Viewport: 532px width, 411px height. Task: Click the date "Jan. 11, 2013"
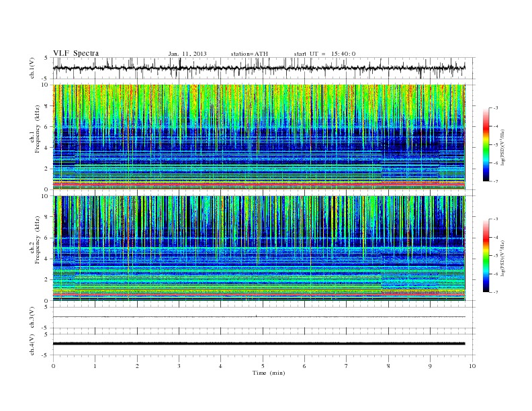[187, 54]
